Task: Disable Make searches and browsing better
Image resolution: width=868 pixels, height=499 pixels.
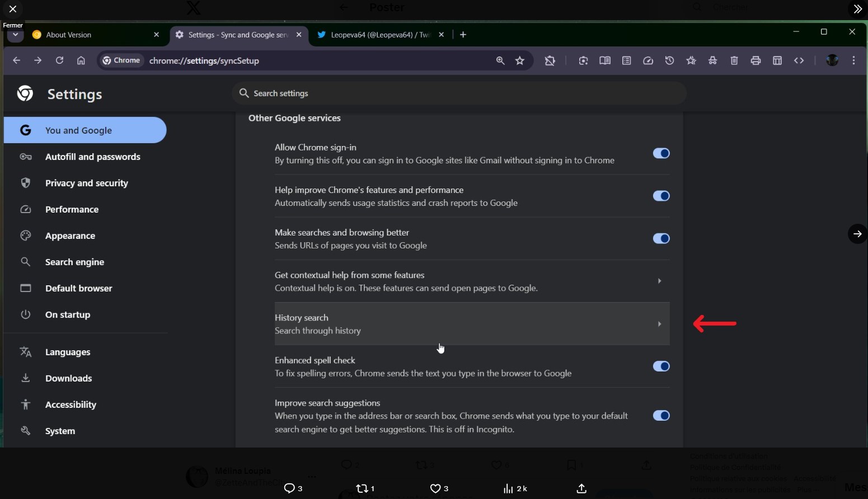Action: 661,238
